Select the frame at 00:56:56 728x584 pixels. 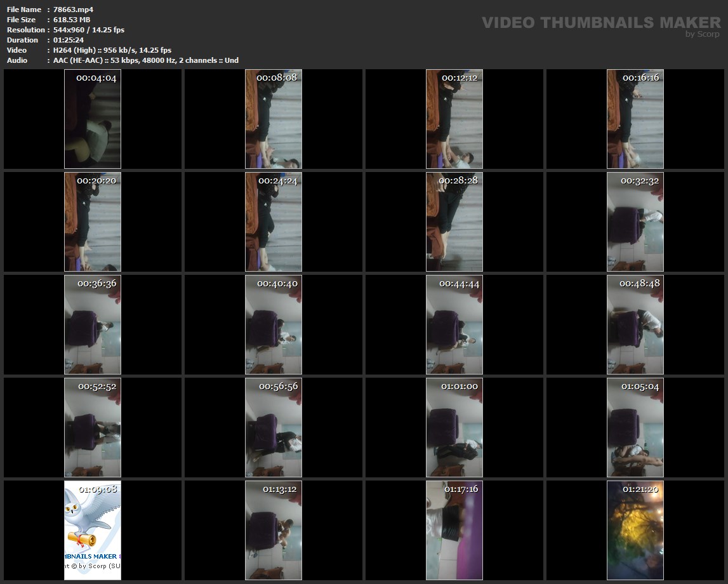(x=274, y=427)
